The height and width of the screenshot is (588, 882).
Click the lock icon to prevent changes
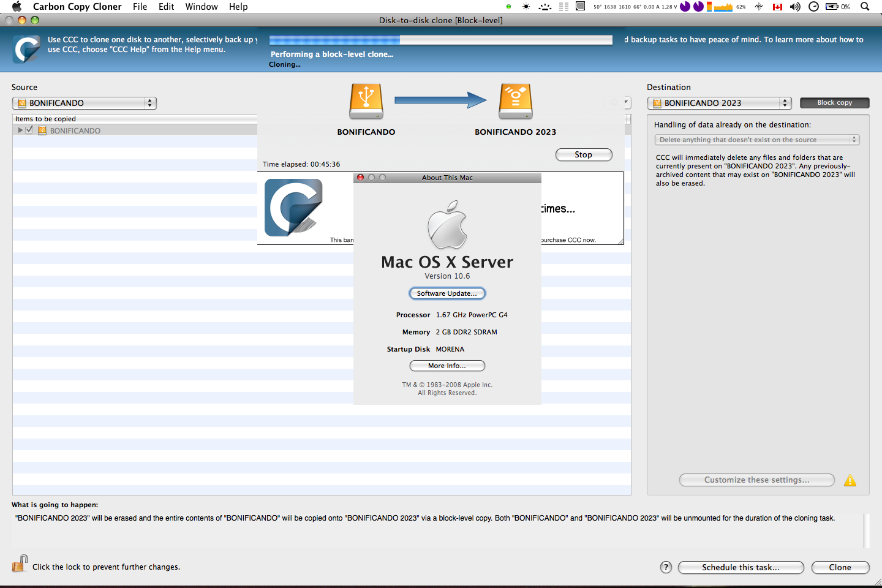click(20, 563)
